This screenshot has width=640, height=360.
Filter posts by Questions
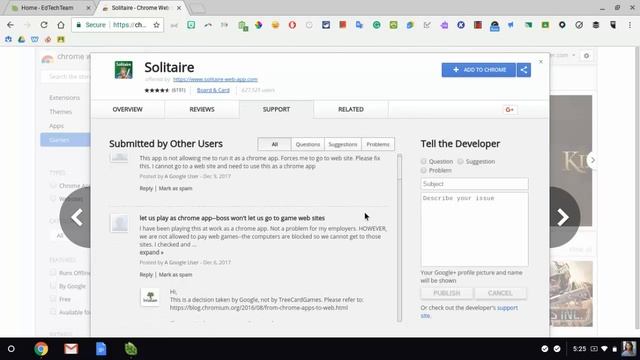pyautogui.click(x=308, y=144)
